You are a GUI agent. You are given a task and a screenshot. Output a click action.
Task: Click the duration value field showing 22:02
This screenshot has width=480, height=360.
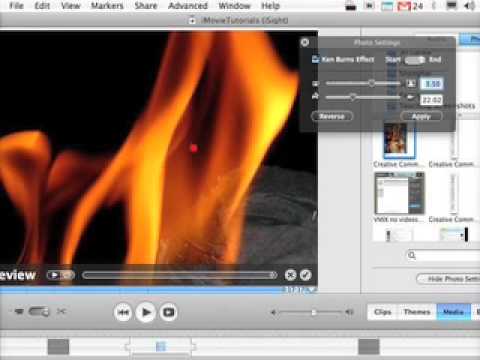pyautogui.click(x=432, y=100)
